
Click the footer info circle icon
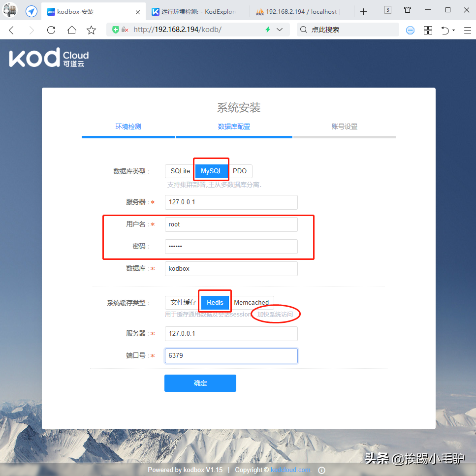(x=322, y=470)
